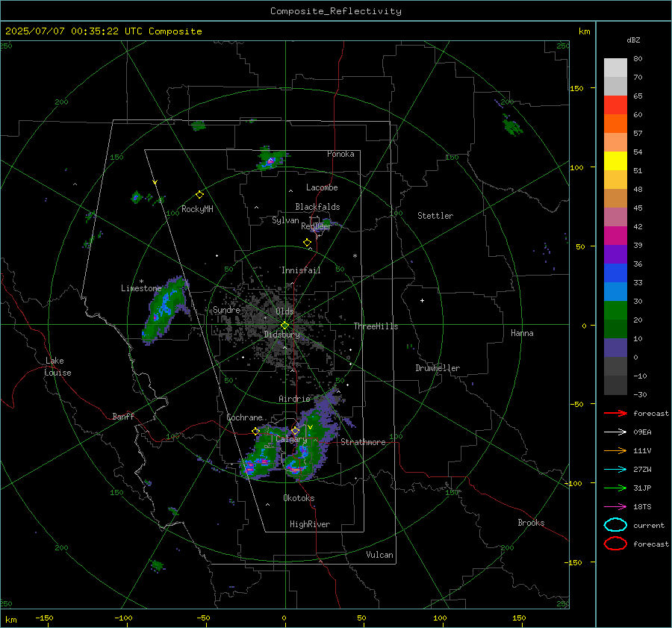Image resolution: width=672 pixels, height=628 pixels.
Task: Click the red forecast ellipse icon
Action: pos(615,544)
